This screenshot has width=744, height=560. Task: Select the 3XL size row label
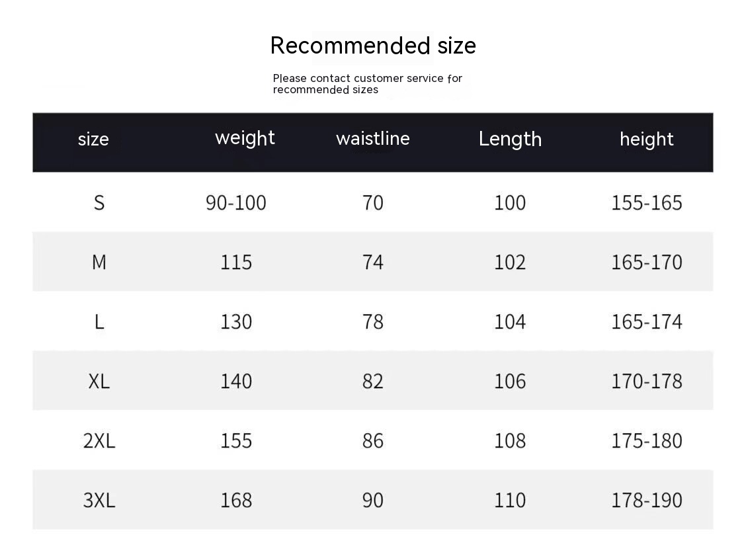(x=99, y=500)
